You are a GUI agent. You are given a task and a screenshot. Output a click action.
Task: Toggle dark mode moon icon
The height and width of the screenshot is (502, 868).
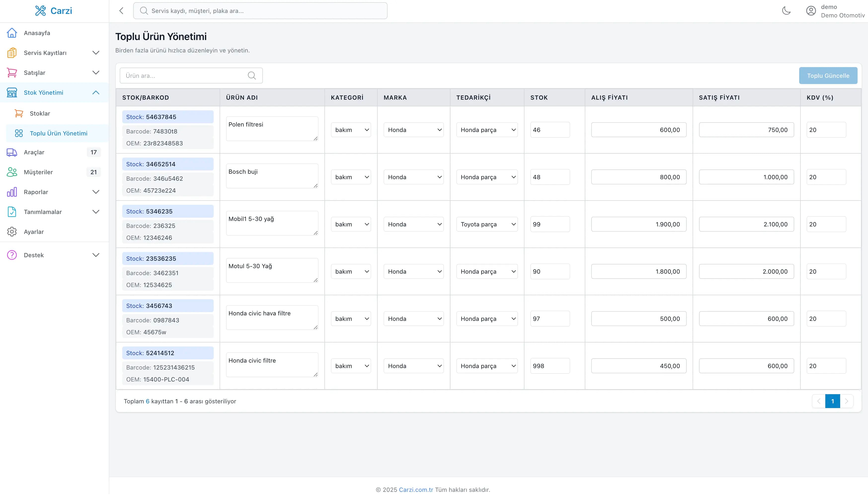[786, 11]
